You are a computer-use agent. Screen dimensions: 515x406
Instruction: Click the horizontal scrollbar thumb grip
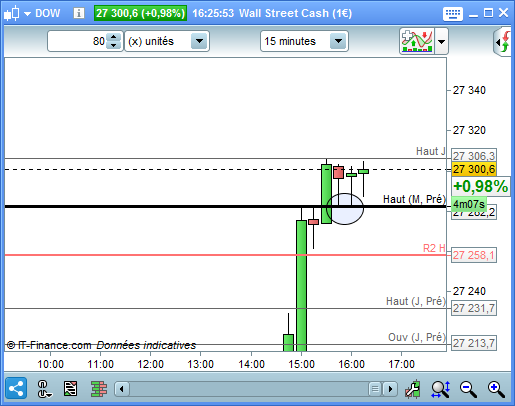[x=375, y=389]
